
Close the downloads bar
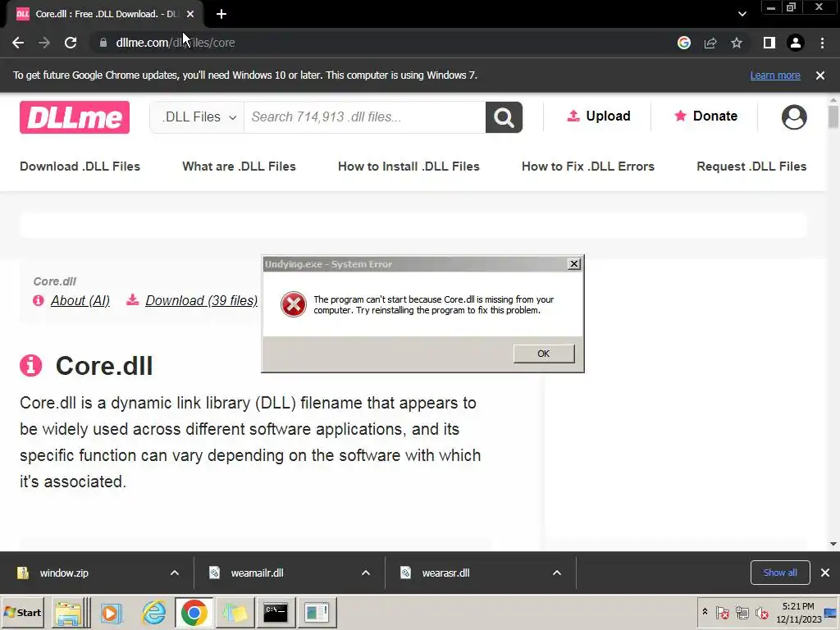click(825, 573)
